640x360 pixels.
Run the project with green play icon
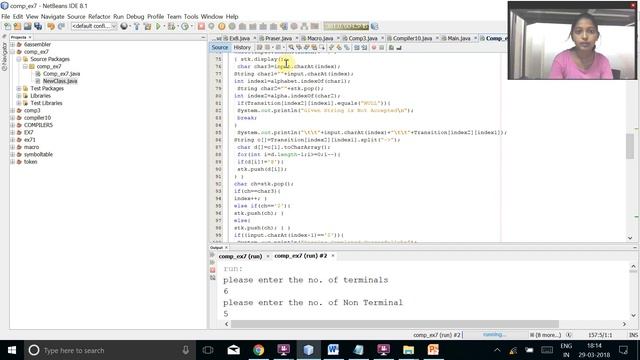pyautogui.click(x=158, y=27)
